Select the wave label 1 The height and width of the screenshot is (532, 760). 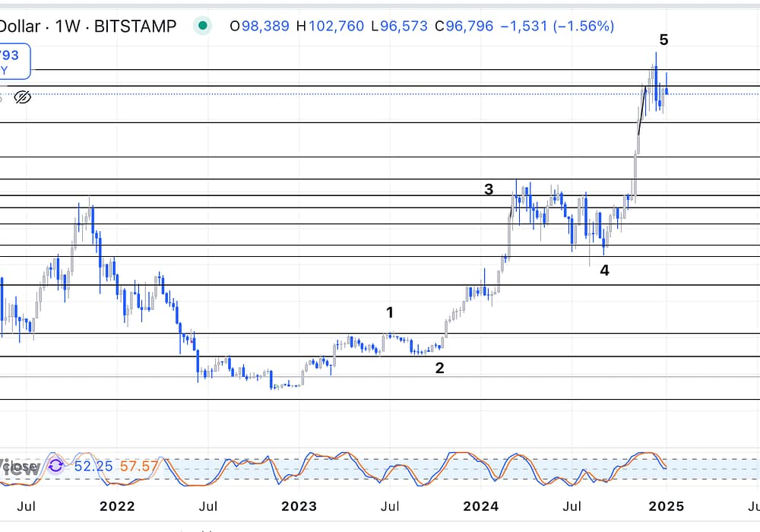[390, 312]
